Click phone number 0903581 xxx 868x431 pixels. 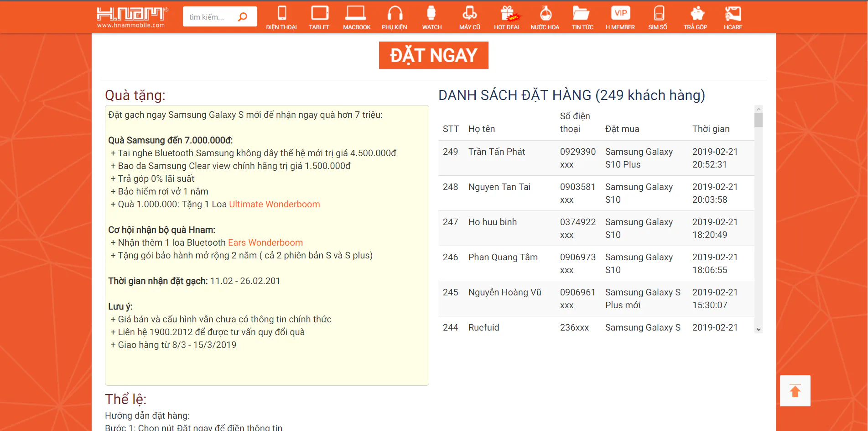pyautogui.click(x=578, y=193)
